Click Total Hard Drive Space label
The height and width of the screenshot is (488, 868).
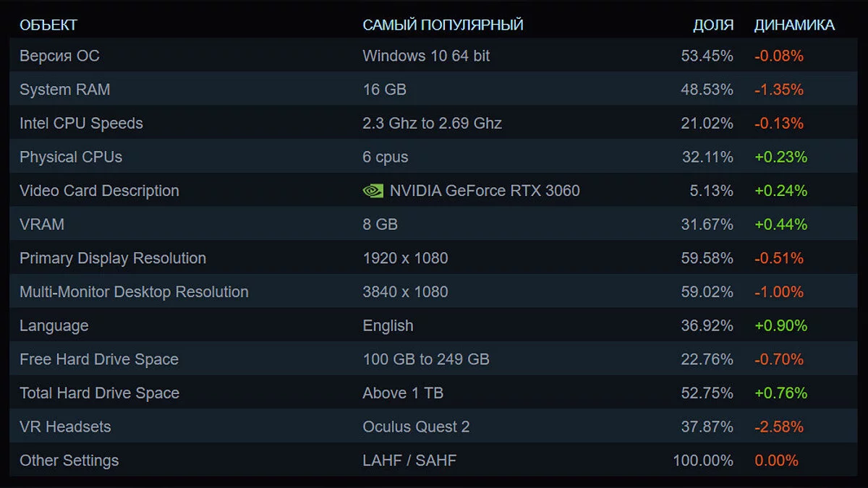99,393
